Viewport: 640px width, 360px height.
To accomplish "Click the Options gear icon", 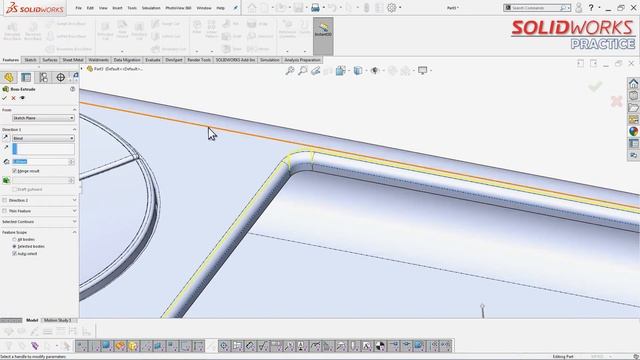I will click(x=391, y=8).
